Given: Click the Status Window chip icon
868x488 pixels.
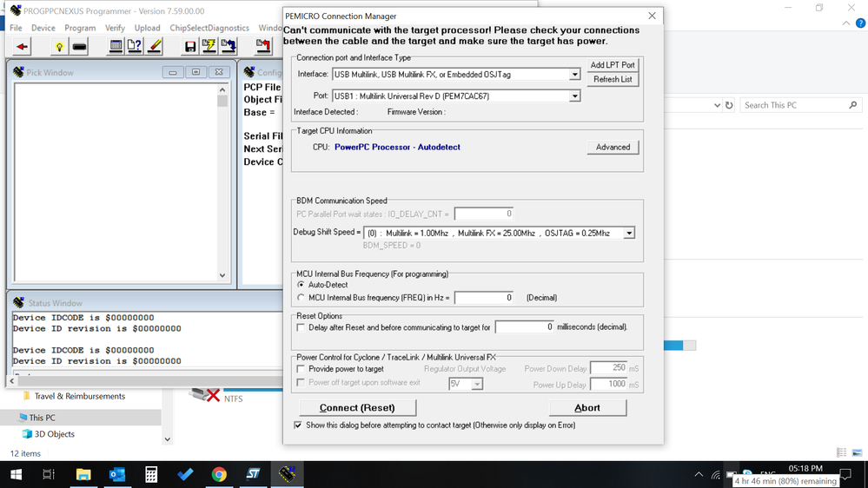Looking at the screenshot, I should point(19,303).
